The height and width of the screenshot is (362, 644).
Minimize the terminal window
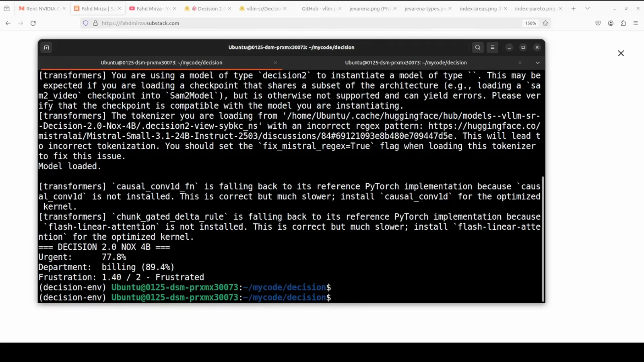click(509, 47)
